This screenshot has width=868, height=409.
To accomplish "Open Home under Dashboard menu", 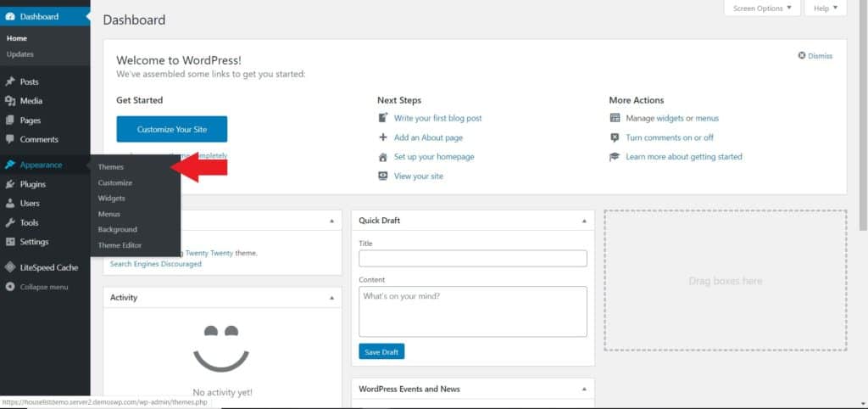I will pos(17,38).
